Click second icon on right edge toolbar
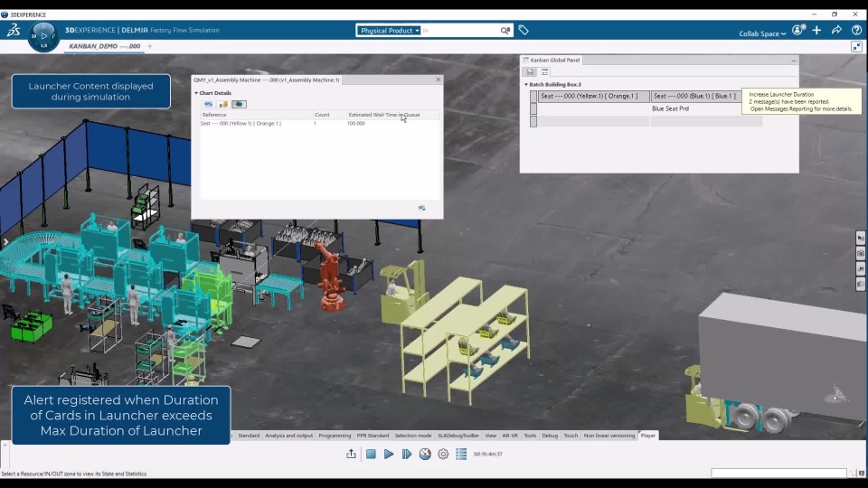868x488 pixels. [861, 253]
